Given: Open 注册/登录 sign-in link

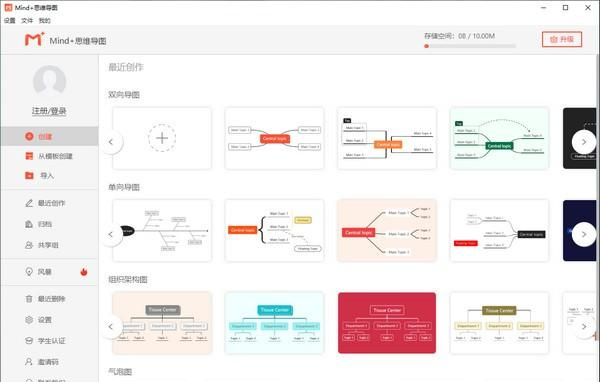Looking at the screenshot, I should (x=49, y=111).
